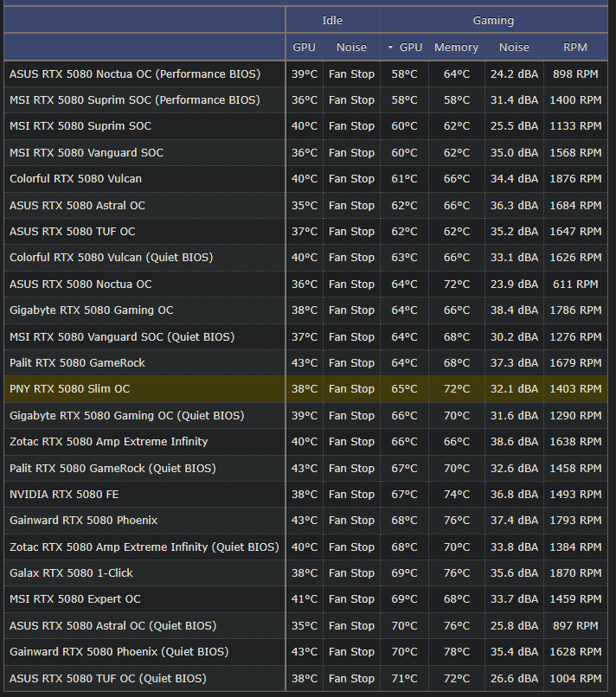Select the 1568 RPM value
Screen dimensions: 616x697
pyautogui.click(x=575, y=152)
